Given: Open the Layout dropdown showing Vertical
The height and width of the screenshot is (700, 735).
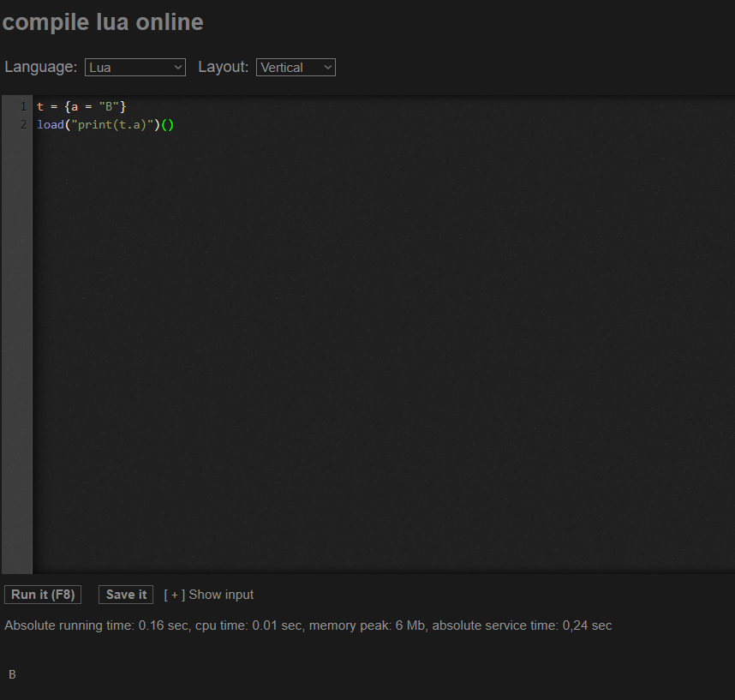Looking at the screenshot, I should 296,68.
